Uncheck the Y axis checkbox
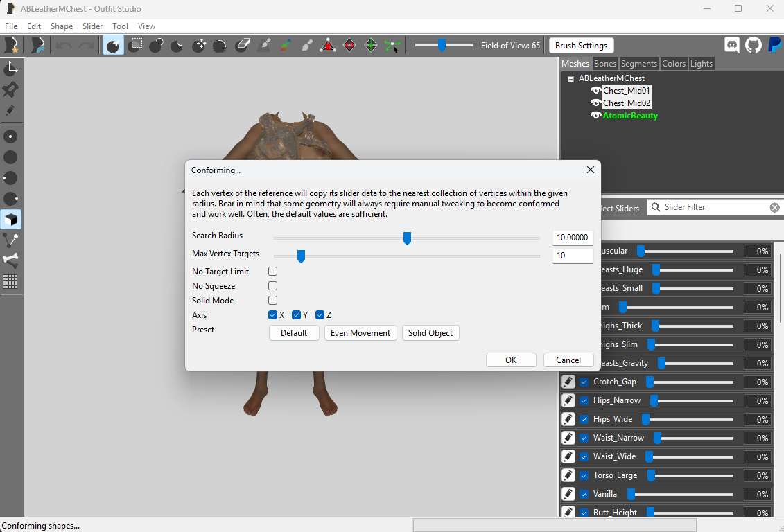The image size is (784, 532). pos(296,314)
